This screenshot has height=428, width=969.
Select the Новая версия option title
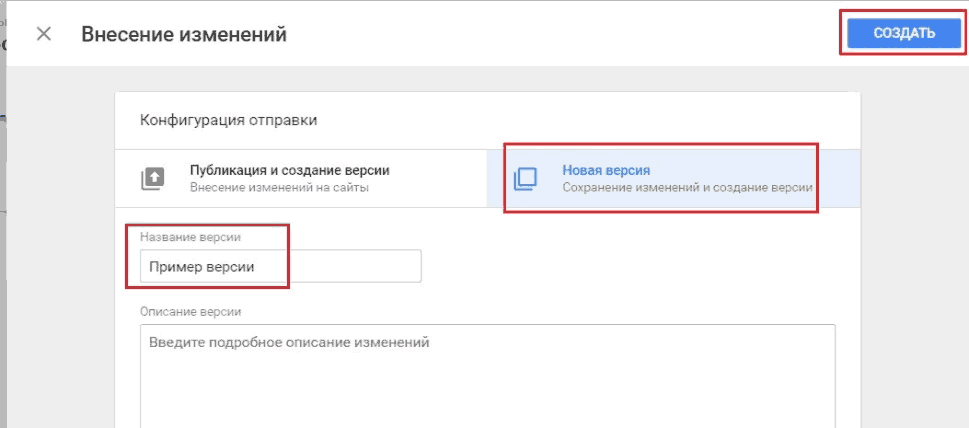[606, 170]
